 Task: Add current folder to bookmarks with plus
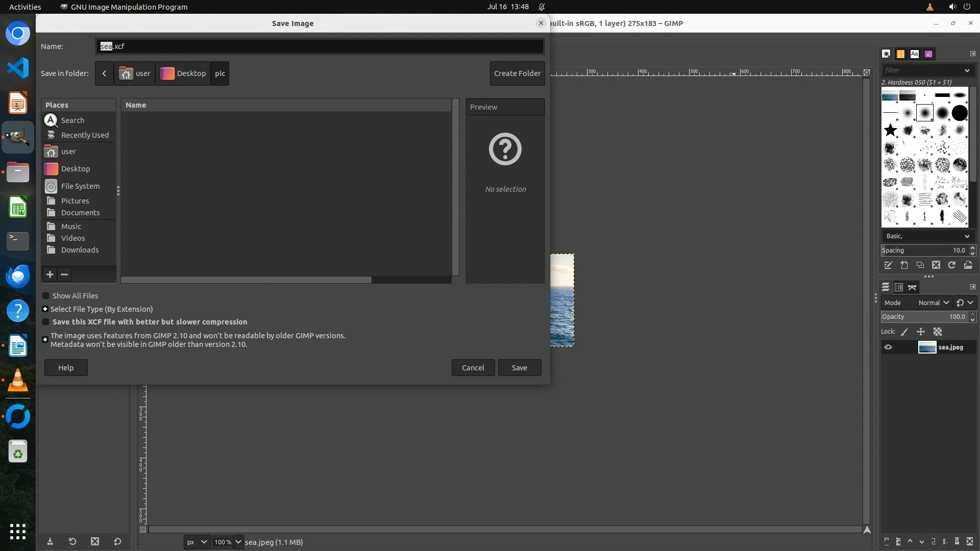click(50, 274)
